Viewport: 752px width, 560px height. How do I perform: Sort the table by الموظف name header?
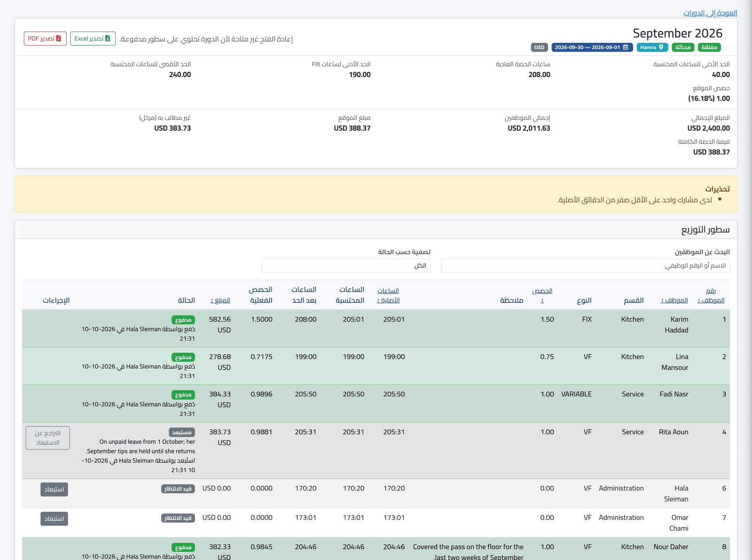tap(674, 300)
